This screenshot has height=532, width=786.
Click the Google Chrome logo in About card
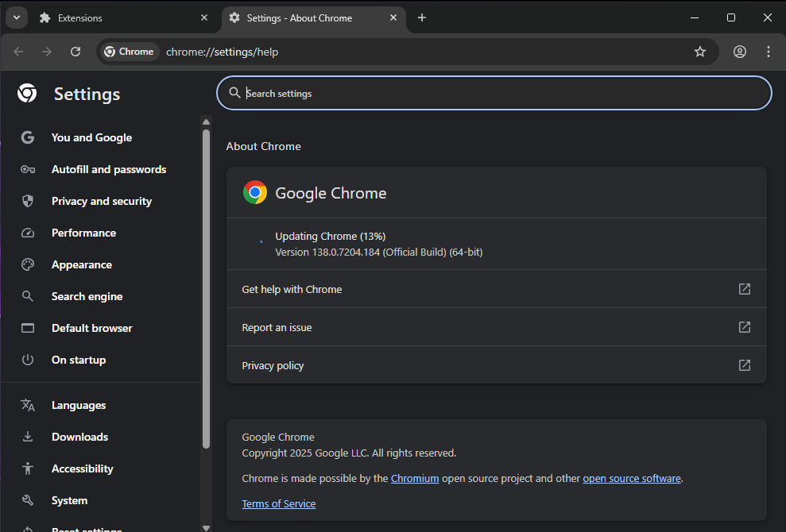[255, 192]
